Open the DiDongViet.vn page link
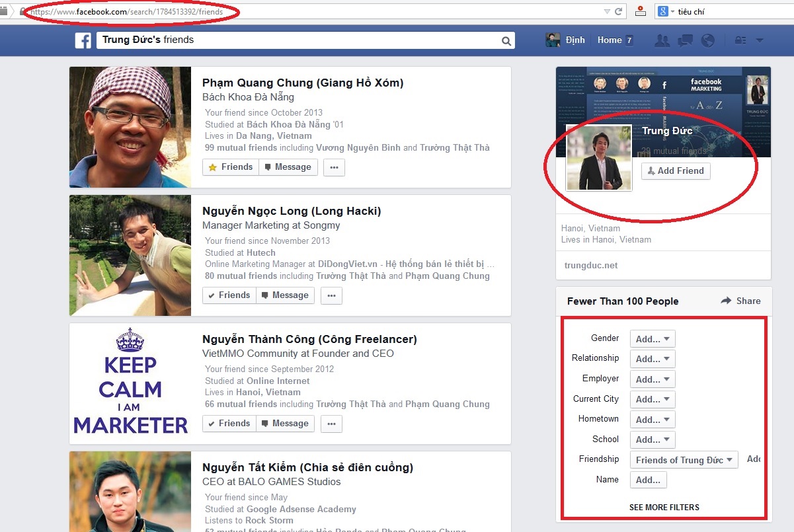The image size is (794, 532). (405, 264)
